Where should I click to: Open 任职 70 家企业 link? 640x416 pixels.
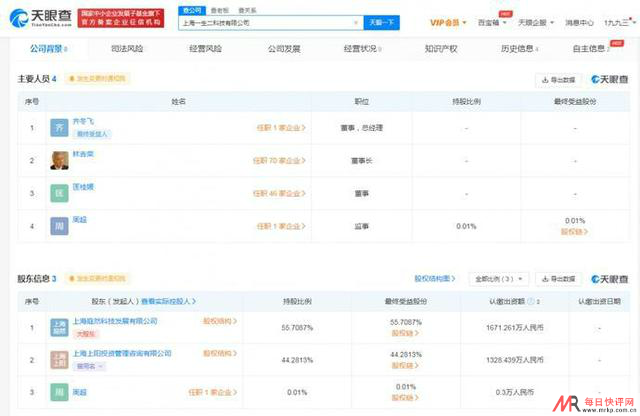tap(279, 160)
